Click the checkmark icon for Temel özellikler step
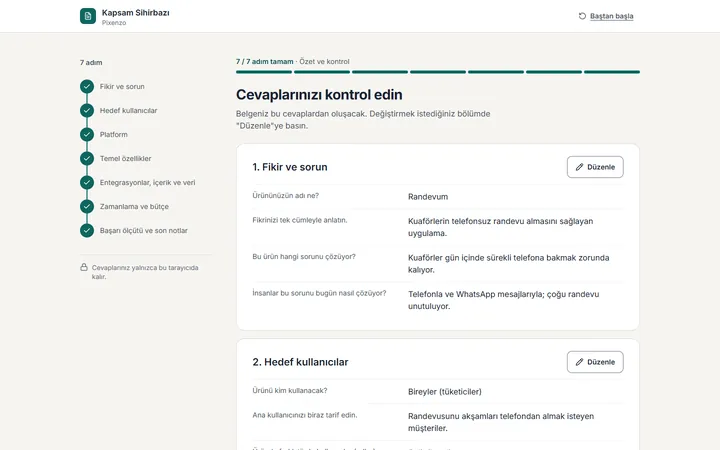Viewport: 720px width, 450px height. [87, 158]
